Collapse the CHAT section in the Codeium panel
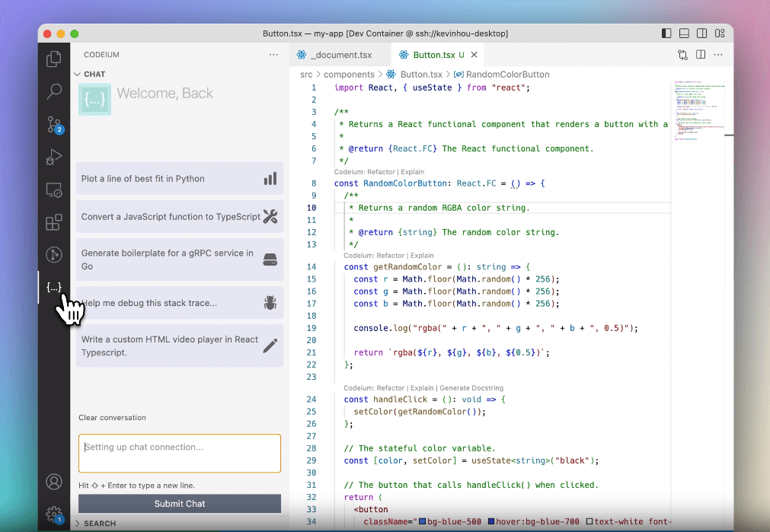Screen dimensions: 770x532 click(x=89, y=74)
